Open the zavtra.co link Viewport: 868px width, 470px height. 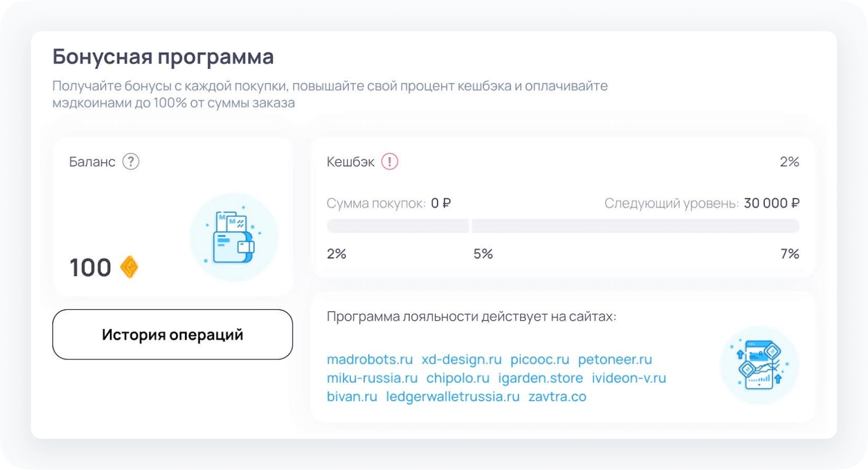557,397
